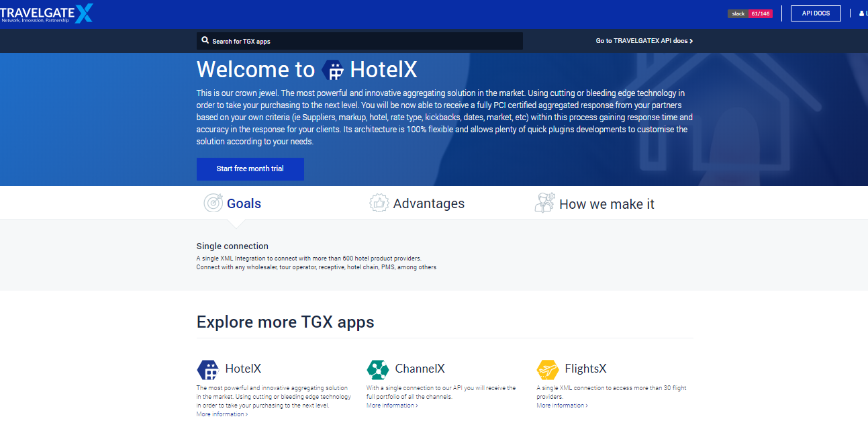Click the user profile icon at top right

click(862, 13)
